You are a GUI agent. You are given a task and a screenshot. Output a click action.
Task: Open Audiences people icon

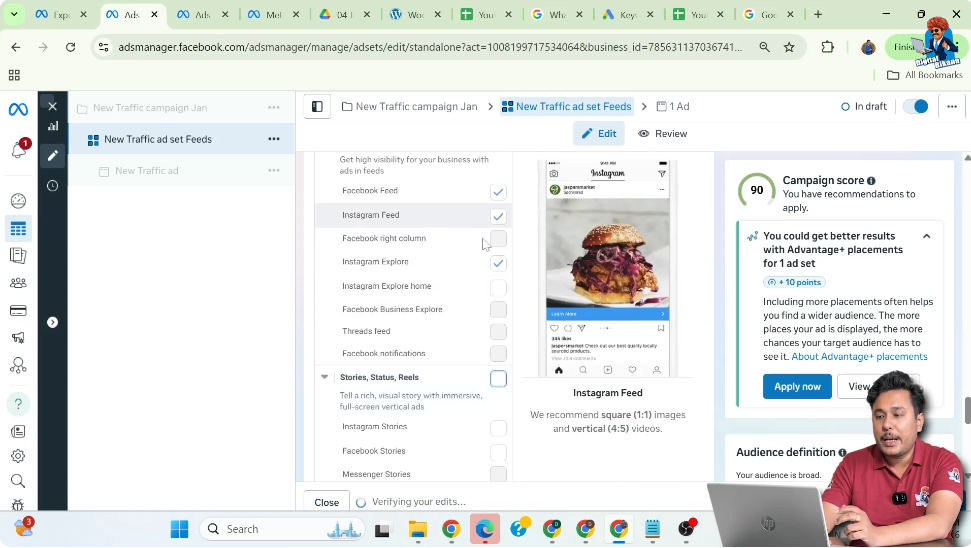[x=18, y=283]
